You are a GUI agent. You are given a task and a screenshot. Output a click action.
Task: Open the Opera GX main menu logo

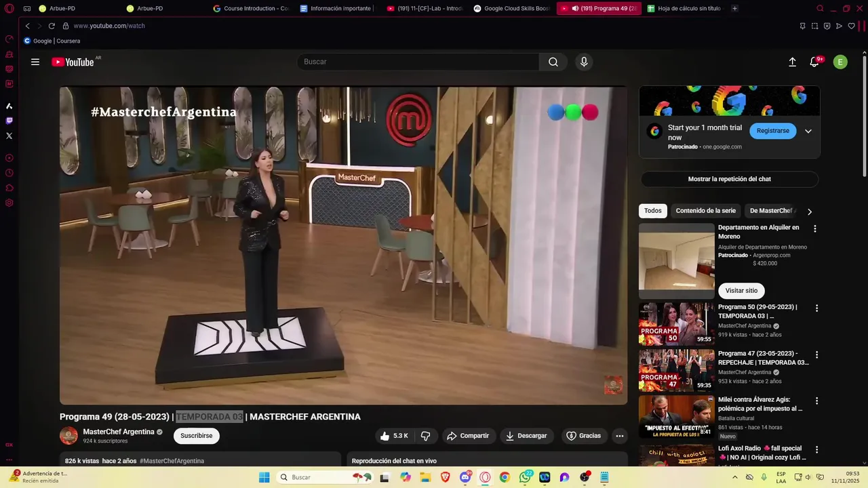coord(9,9)
